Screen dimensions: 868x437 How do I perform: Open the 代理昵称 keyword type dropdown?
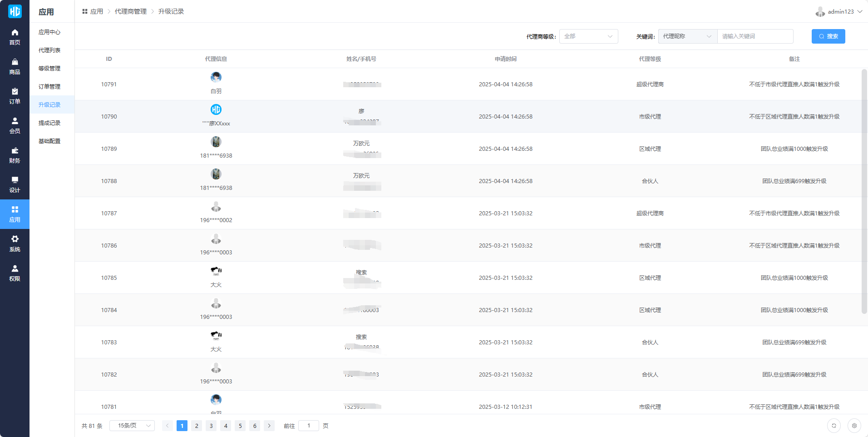[687, 36]
